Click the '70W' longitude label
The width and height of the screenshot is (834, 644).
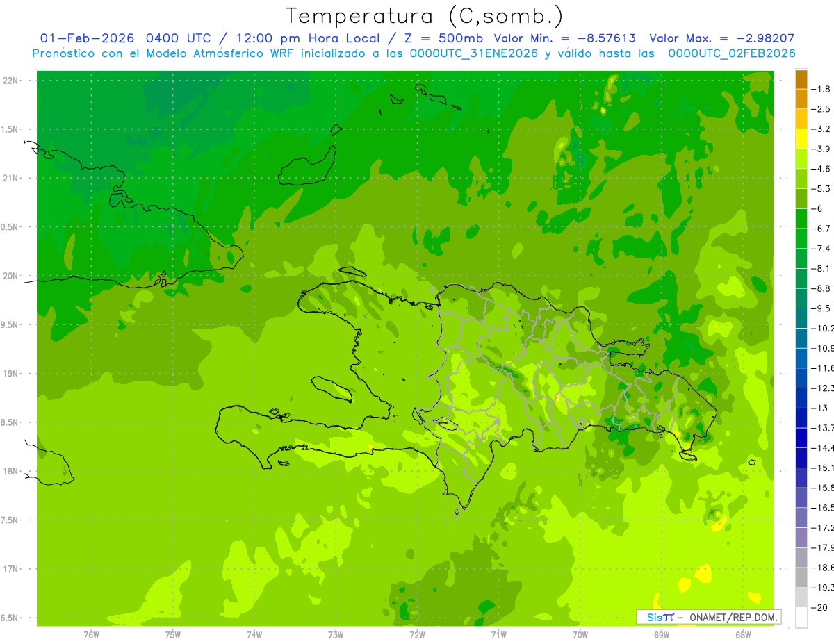point(580,635)
